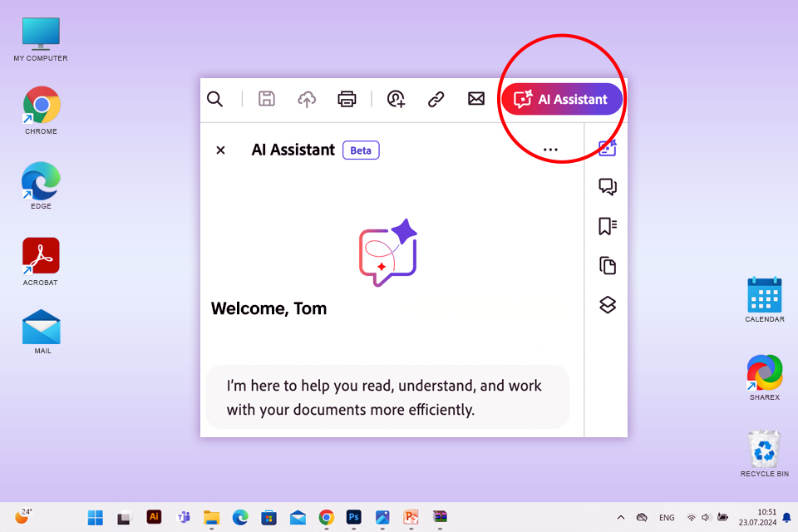Switch input language via ENG indicator

pyautogui.click(x=666, y=518)
